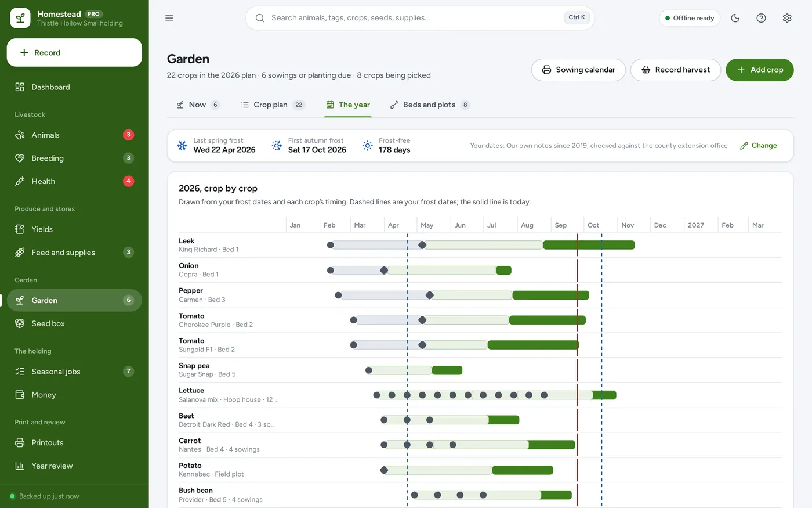Select The year tab

[x=348, y=105]
